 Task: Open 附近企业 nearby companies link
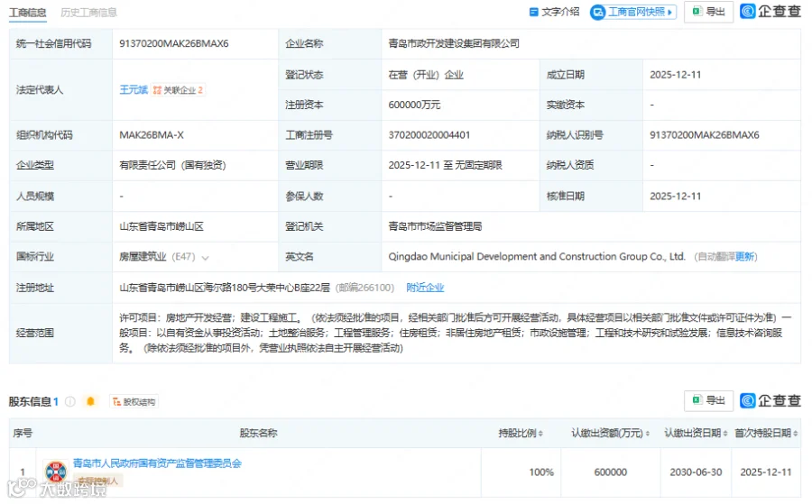(x=425, y=288)
